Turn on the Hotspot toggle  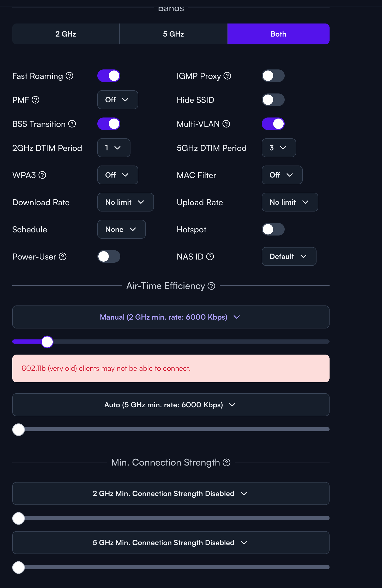point(273,229)
